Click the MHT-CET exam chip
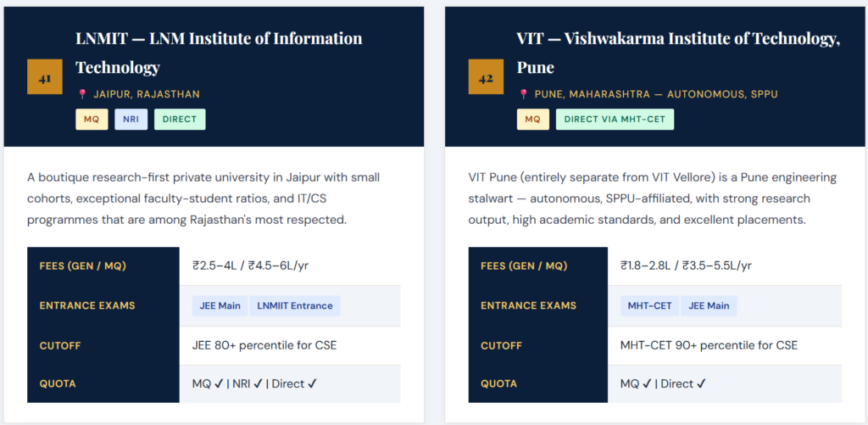The height and width of the screenshot is (425, 868). (x=649, y=305)
